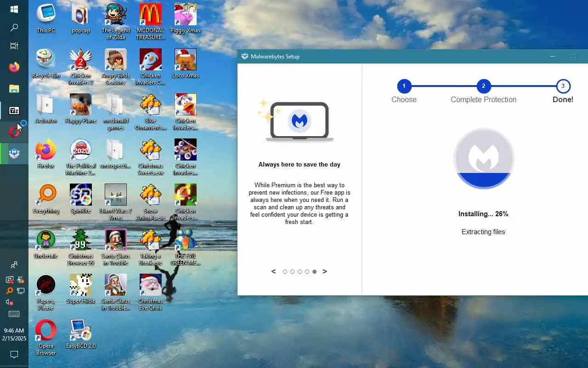The height and width of the screenshot is (368, 588).
Task: Select the Blue Ornaments shortcut
Action: [151, 112]
